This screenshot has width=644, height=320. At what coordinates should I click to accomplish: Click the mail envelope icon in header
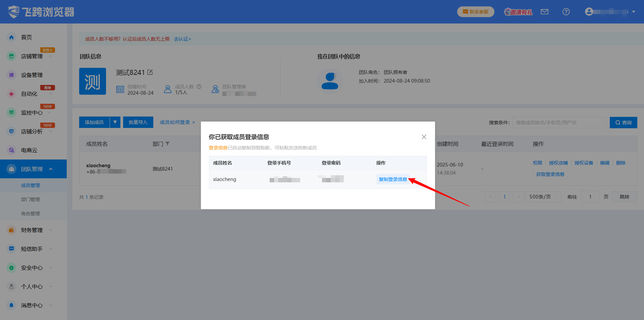click(544, 12)
